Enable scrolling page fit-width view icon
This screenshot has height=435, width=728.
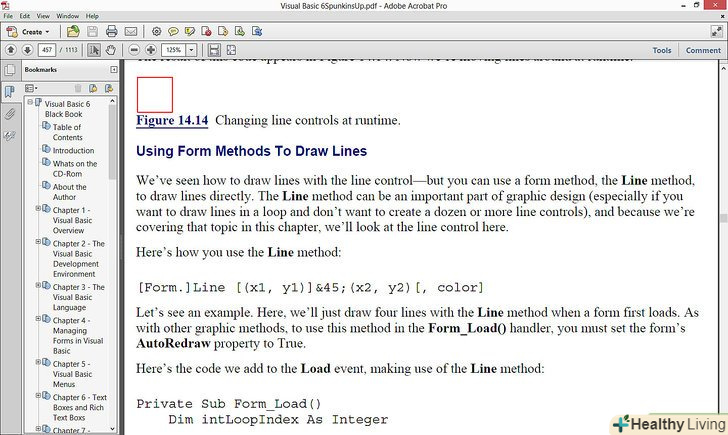[x=214, y=50]
